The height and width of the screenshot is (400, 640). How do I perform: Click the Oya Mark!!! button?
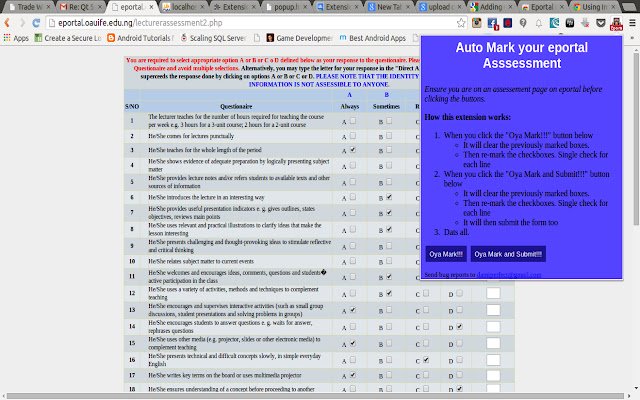pos(446,254)
